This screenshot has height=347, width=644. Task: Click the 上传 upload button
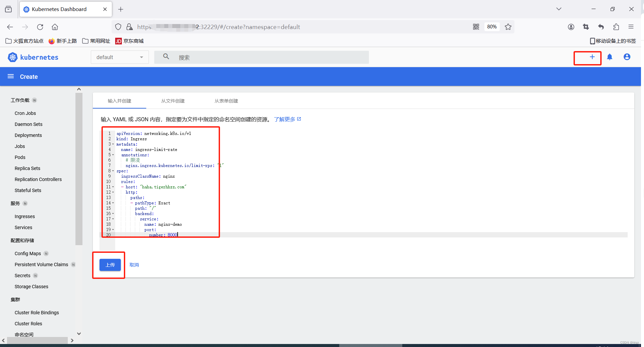(x=110, y=265)
